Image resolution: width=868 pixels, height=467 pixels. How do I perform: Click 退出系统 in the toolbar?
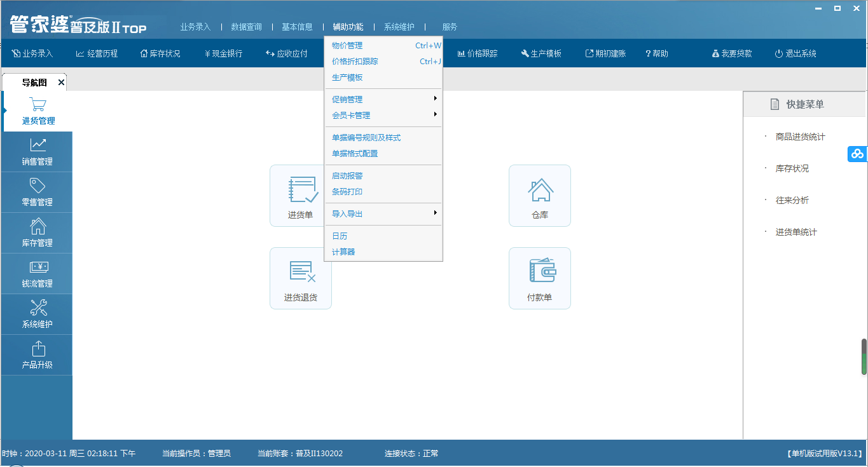[796, 54]
